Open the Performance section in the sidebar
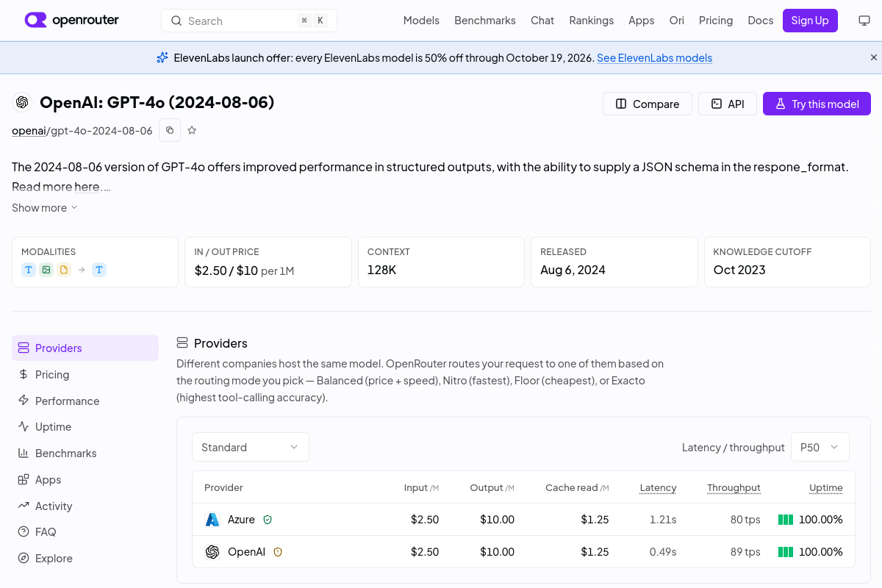The width and height of the screenshot is (882, 588). click(85, 401)
